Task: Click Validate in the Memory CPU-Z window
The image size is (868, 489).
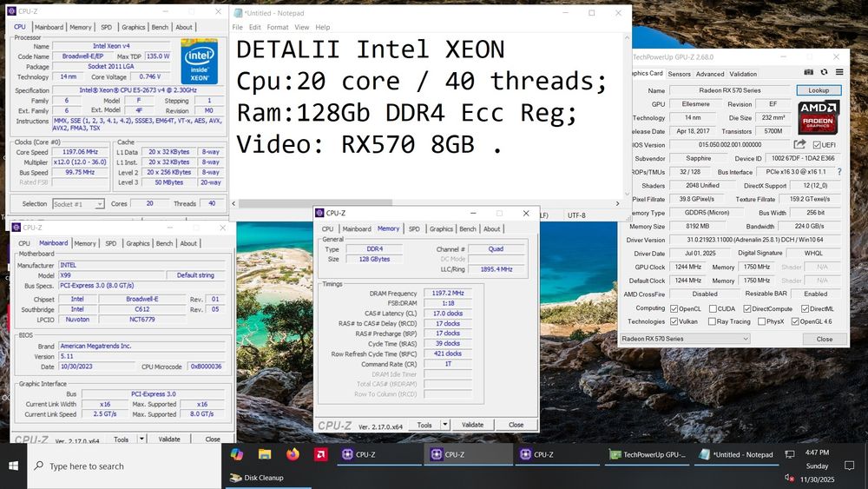Action: (x=472, y=425)
